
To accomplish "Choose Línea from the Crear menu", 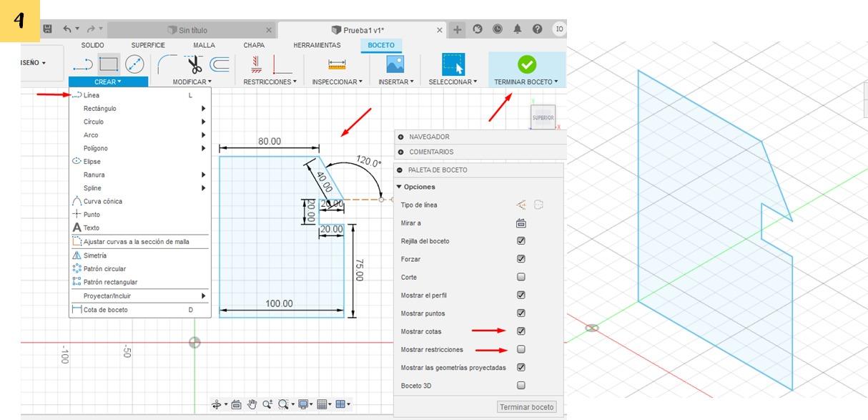I will 140,95.
